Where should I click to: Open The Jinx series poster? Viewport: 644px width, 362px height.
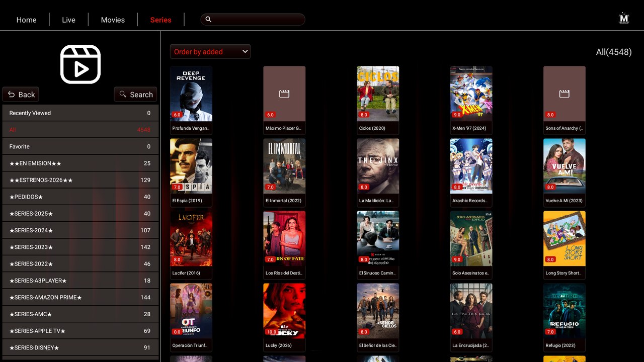click(x=378, y=166)
